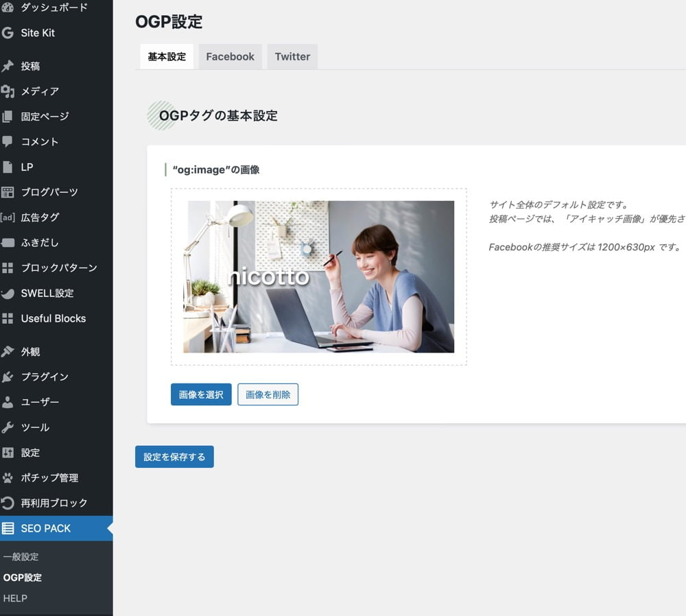Click the sliders icon beside 設定
Image resolution: width=686 pixels, height=616 pixels.
8,452
